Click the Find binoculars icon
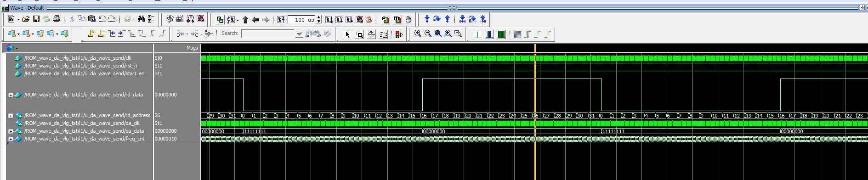 pos(141,19)
